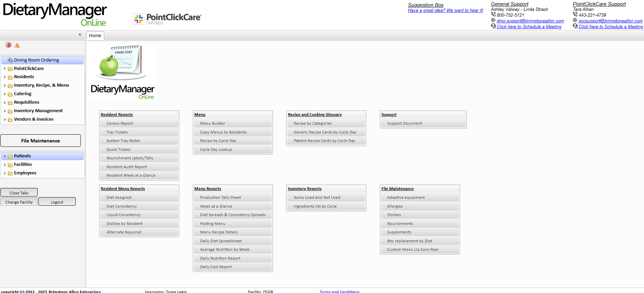Click the General Support email icon

coord(493,20)
